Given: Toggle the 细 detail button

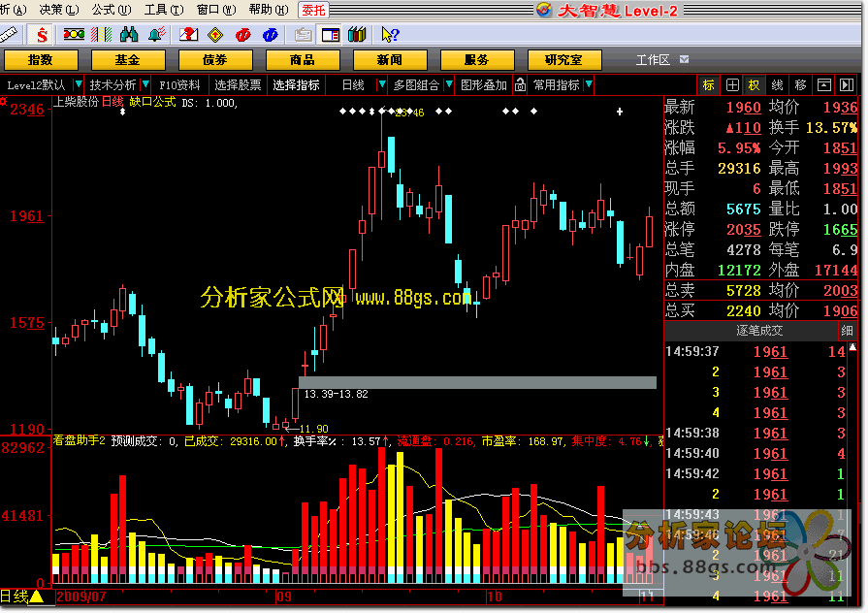Looking at the screenshot, I should tap(847, 331).
